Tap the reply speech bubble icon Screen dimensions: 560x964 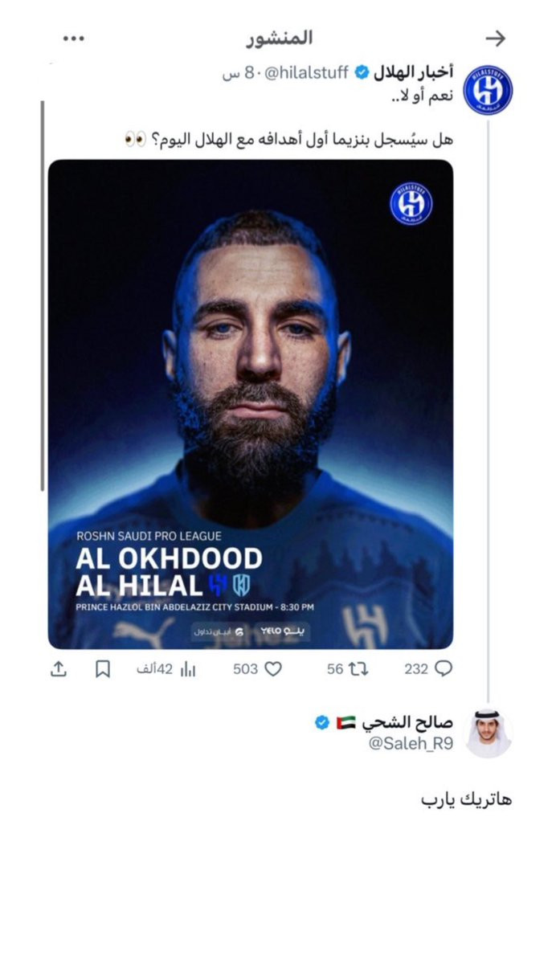444,668
